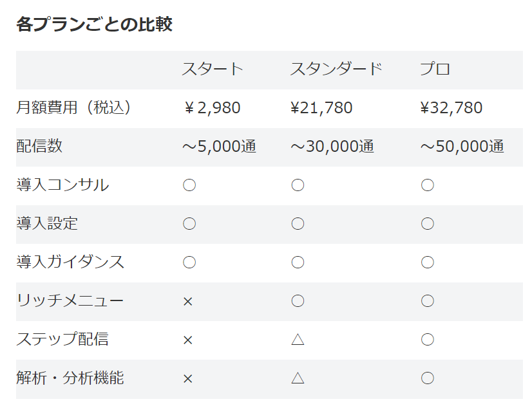The height and width of the screenshot is (415, 532).
Task: Click the ～5,000通 delivery count
Action: [x=219, y=147]
